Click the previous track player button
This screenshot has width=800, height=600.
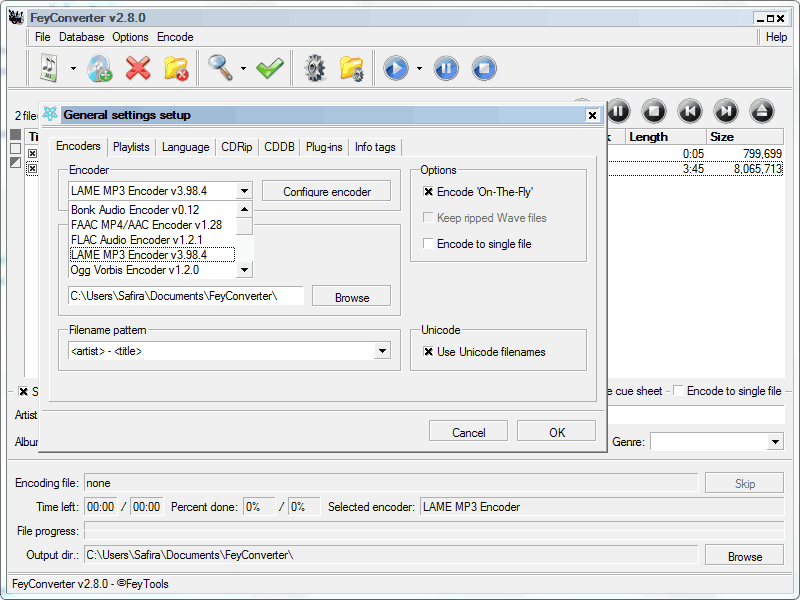click(690, 111)
